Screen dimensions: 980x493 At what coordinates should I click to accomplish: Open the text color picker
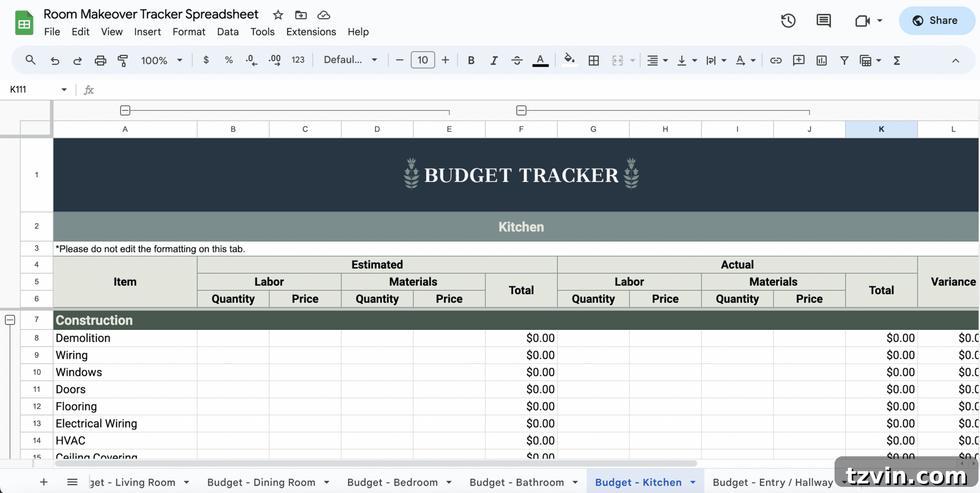pos(540,60)
